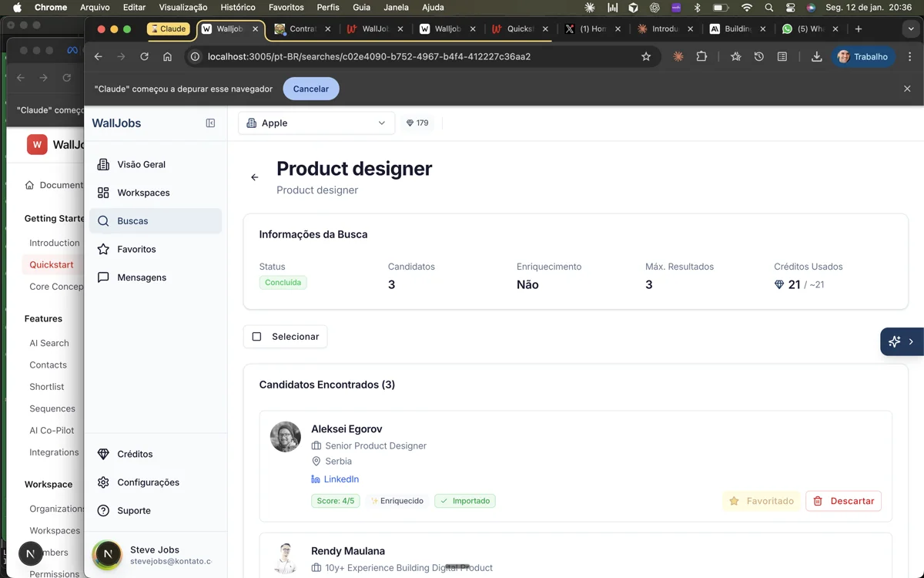Image resolution: width=924 pixels, height=578 pixels.
Task: Open the Favoritos star icon
Action: (x=103, y=249)
